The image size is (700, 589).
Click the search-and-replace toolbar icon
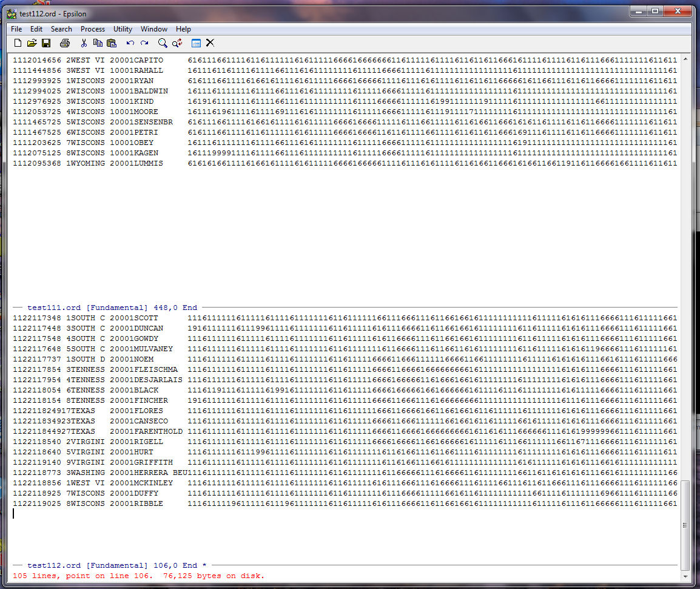pyautogui.click(x=177, y=43)
